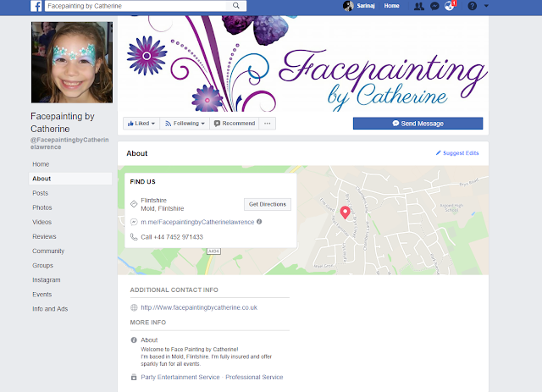
Task: Open Party Entertainment Service category link
Action: (180, 377)
